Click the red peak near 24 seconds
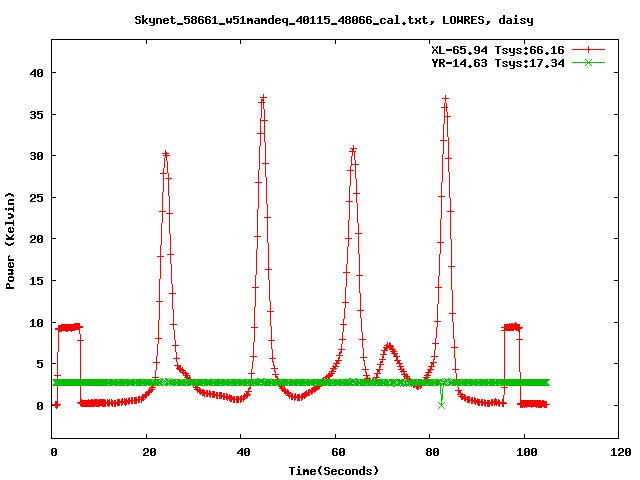 pyautogui.click(x=165, y=154)
